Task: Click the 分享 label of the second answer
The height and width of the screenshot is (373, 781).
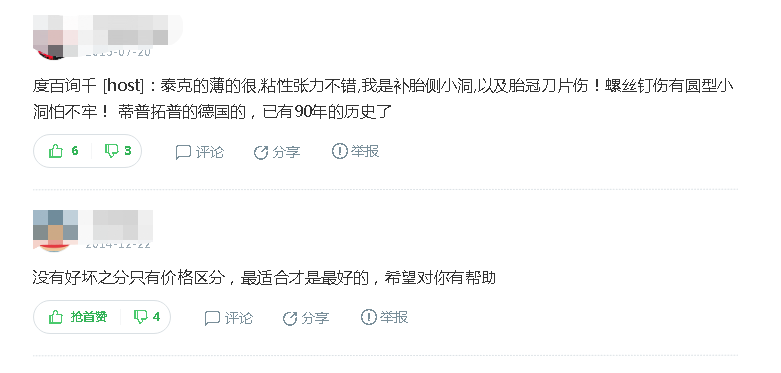Action: [315, 318]
